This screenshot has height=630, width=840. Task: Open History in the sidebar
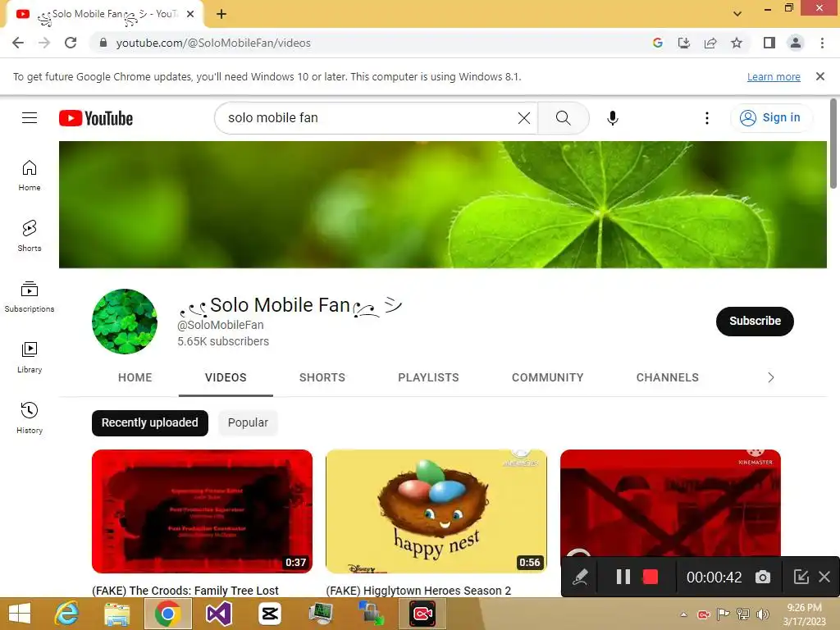(30, 418)
